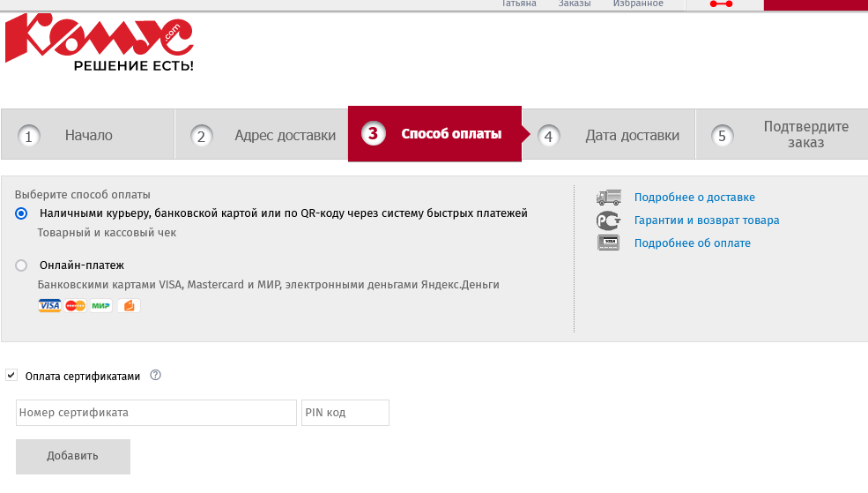Go to step 5 Подтвердите заказ
The height and width of the screenshot is (493, 868).
(782, 135)
